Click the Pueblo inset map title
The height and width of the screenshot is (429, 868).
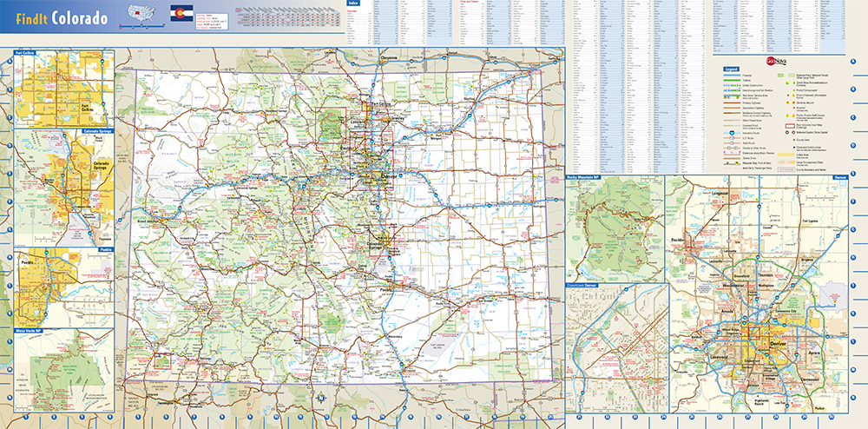[106, 249]
